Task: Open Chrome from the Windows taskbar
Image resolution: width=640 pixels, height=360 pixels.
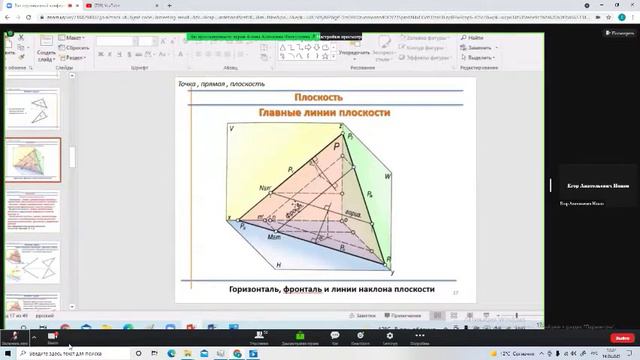Action: click(237, 353)
